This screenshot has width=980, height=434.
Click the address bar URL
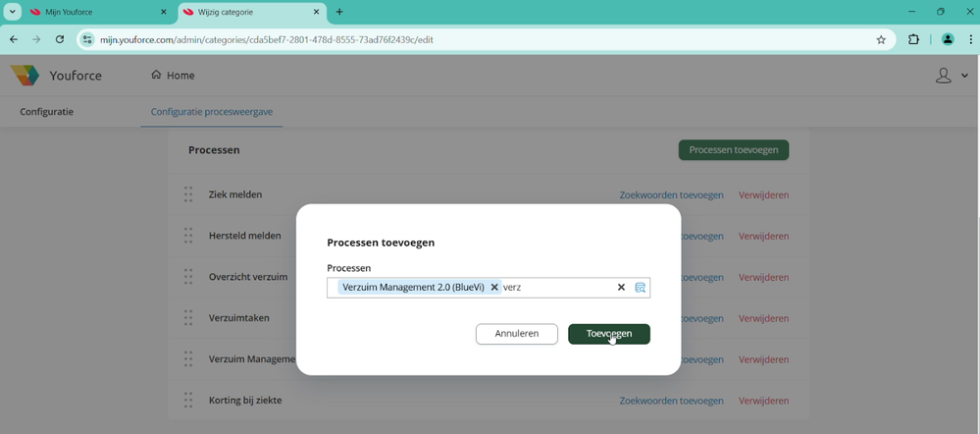[267, 39]
